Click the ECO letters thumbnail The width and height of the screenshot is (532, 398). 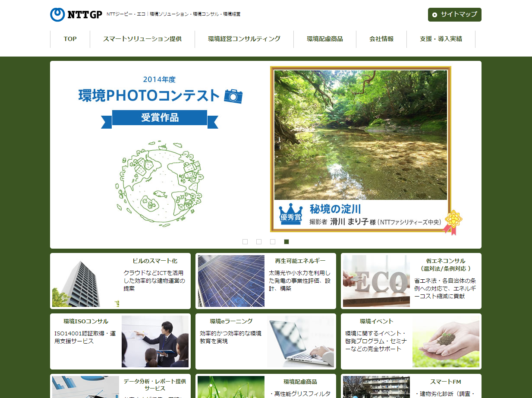[x=376, y=281]
